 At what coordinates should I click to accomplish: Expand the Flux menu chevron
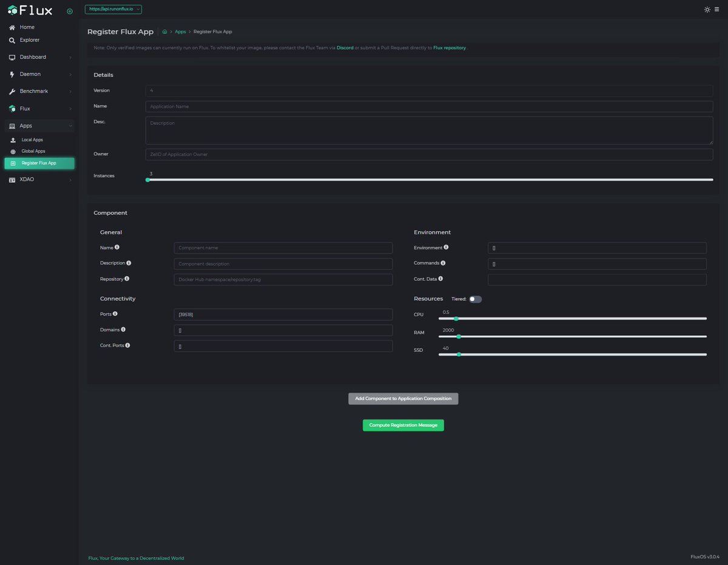(70, 109)
